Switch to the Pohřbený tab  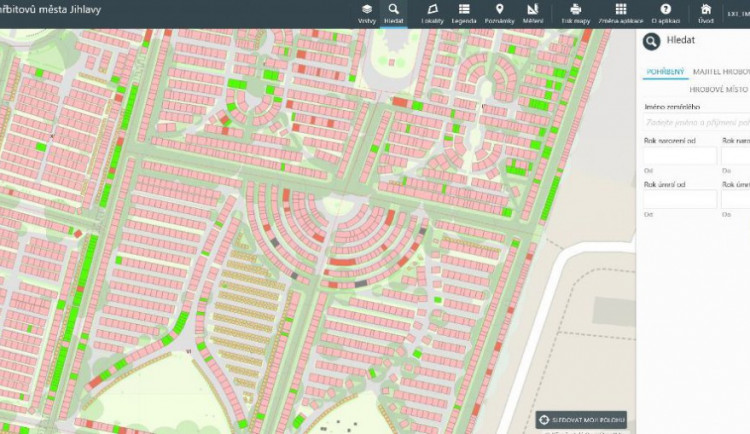(665, 72)
